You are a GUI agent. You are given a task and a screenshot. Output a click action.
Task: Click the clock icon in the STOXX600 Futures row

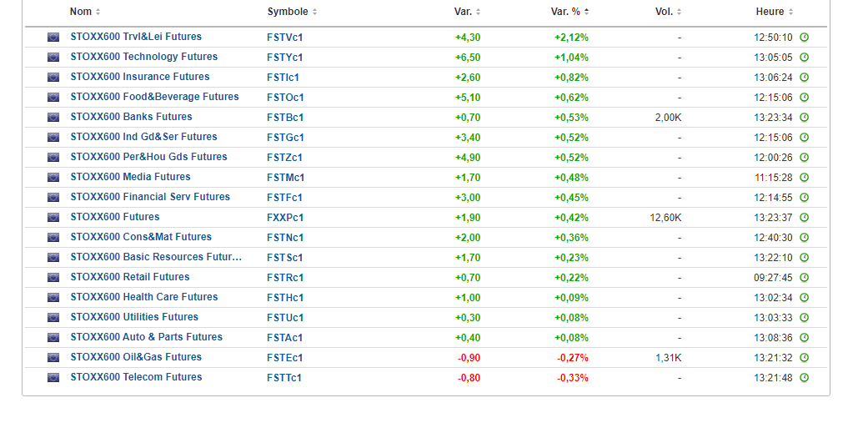pyautogui.click(x=804, y=218)
